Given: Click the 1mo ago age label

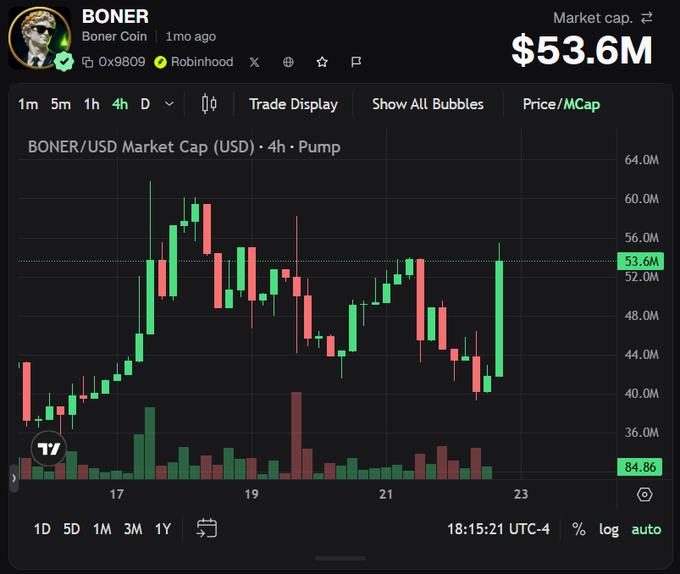Looking at the screenshot, I should click(191, 37).
